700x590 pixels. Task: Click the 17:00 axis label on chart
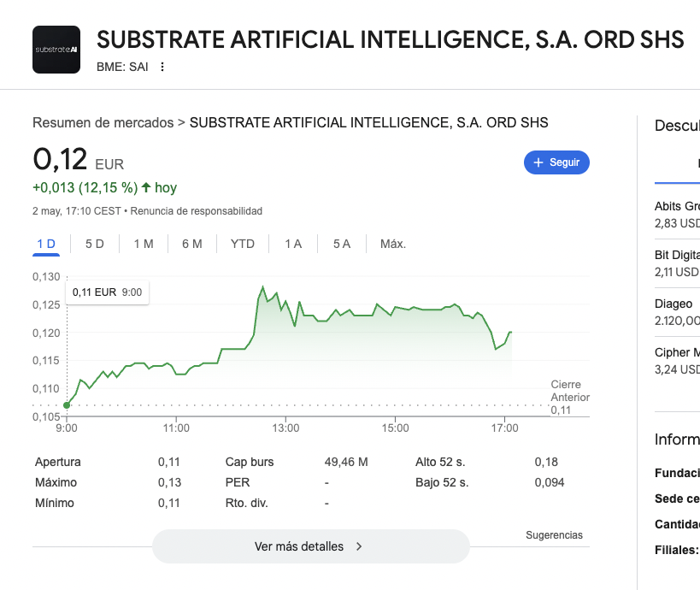click(504, 428)
